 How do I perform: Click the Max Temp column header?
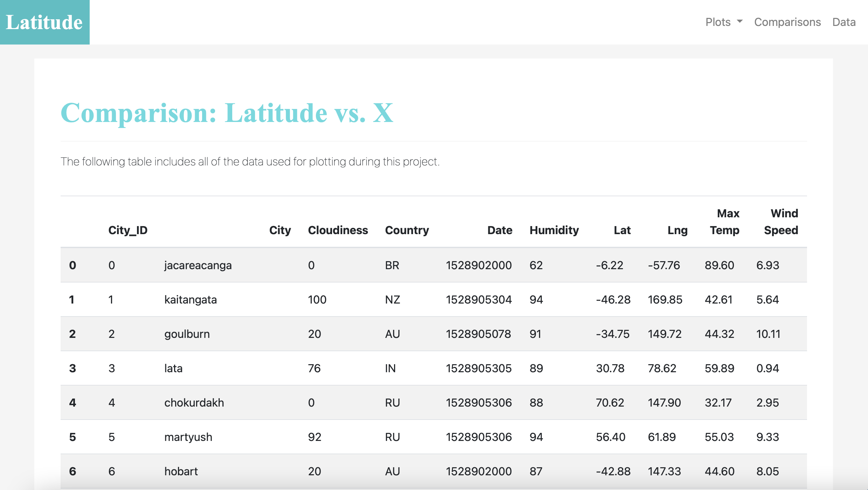pos(724,222)
